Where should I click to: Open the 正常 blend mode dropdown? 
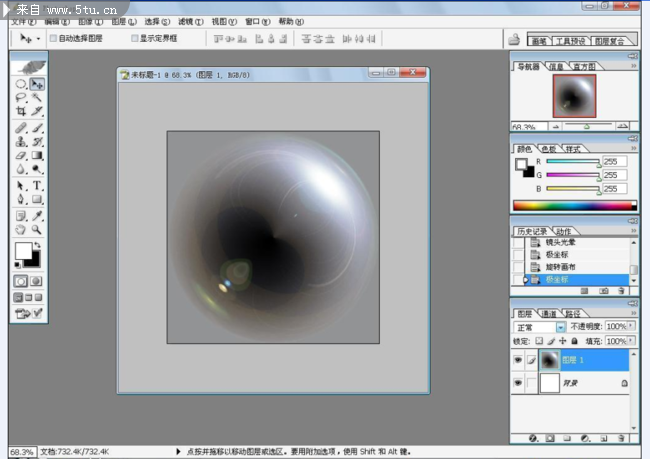560,327
